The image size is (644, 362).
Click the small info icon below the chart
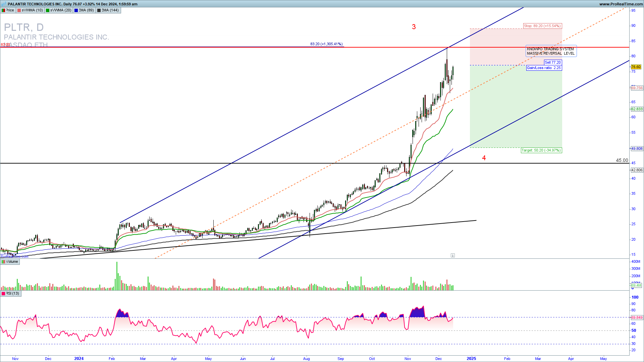click(x=452, y=255)
